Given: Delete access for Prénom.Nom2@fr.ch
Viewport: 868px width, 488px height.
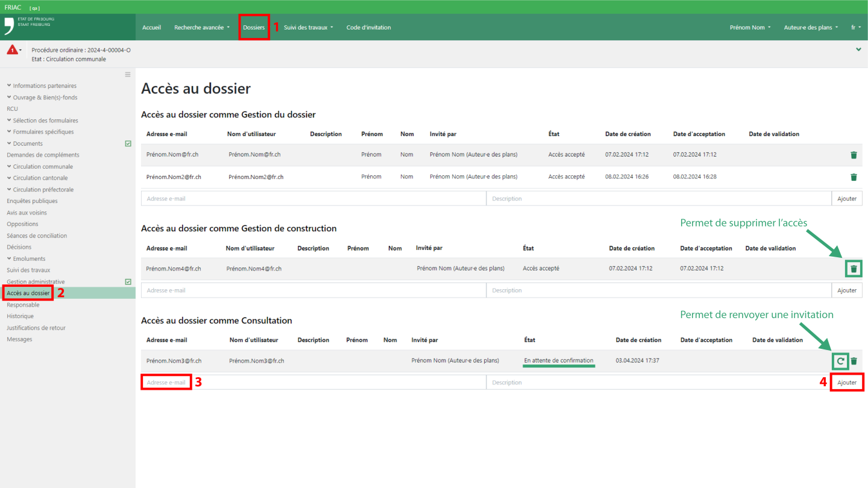Looking at the screenshot, I should point(854,177).
